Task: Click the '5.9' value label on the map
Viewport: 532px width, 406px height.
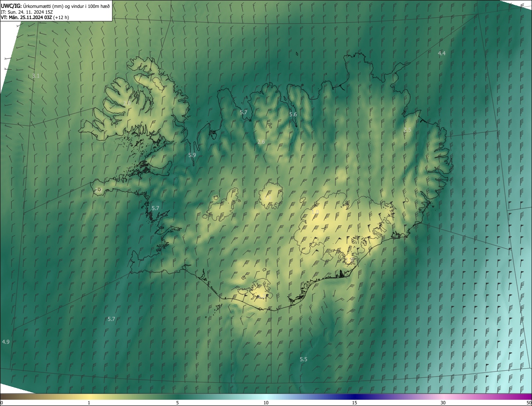Action: [x=192, y=155]
